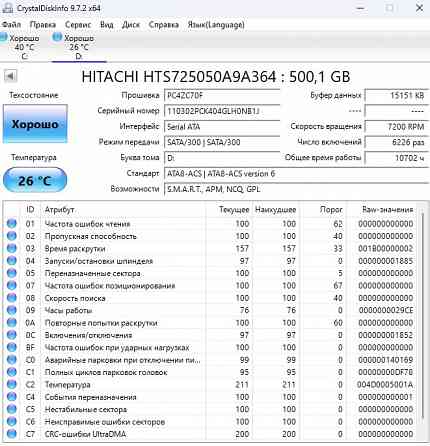This screenshot has height=446, width=430.
Task: Click the Атрибут column header
Action: pyautogui.click(x=123, y=210)
